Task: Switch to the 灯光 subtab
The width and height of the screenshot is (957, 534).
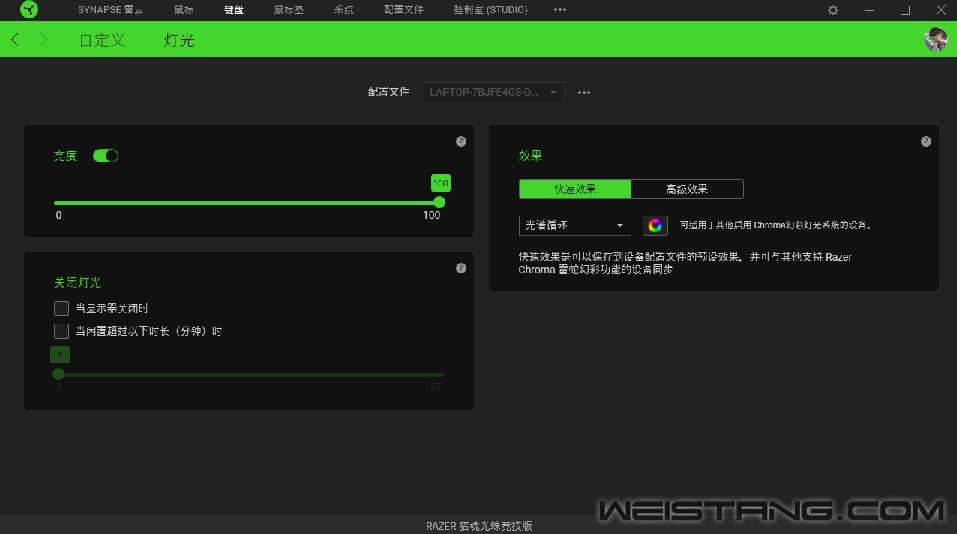Action: pyautogui.click(x=179, y=40)
